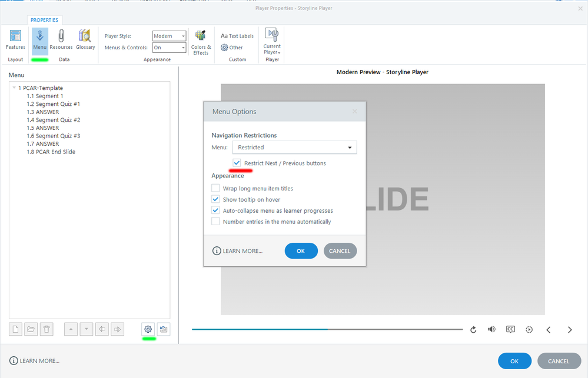This screenshot has width=588, height=378.
Task: Toggle closed captions CC button
Action: click(x=510, y=329)
